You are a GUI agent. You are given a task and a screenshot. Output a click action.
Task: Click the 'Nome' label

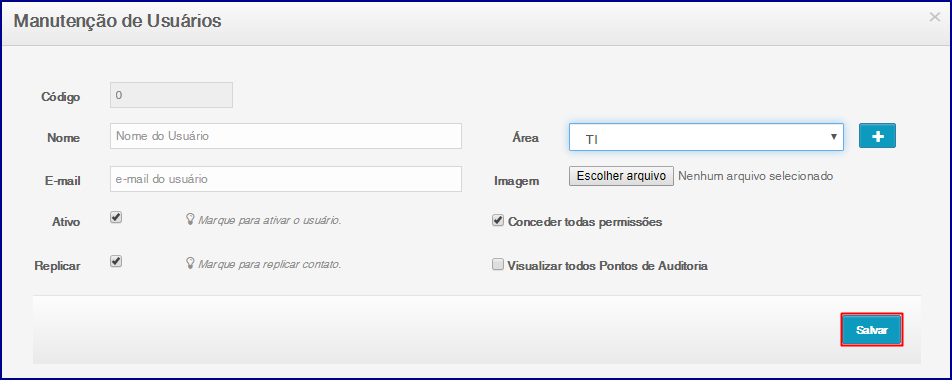click(x=63, y=138)
